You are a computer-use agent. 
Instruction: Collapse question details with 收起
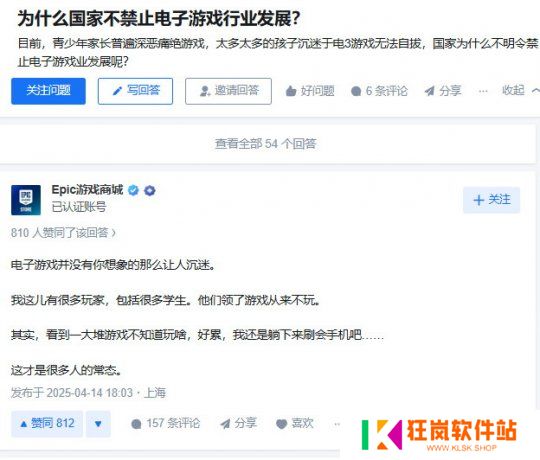520,91
